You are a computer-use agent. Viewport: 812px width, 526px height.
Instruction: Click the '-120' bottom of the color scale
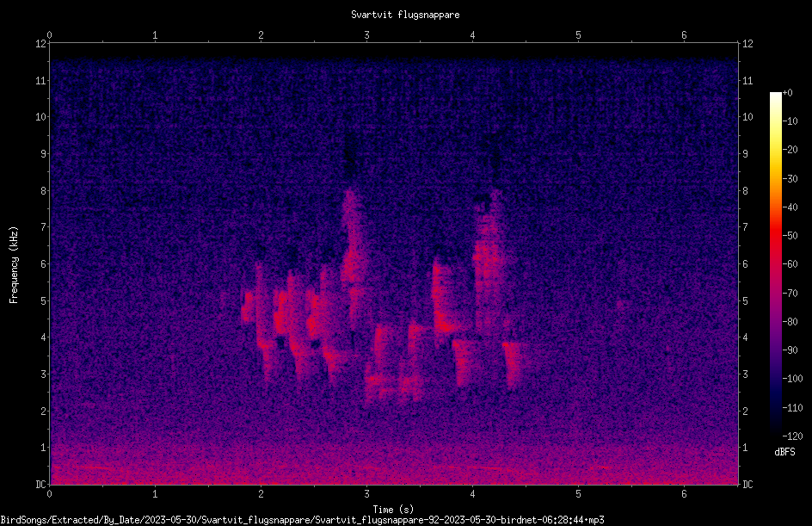792,436
